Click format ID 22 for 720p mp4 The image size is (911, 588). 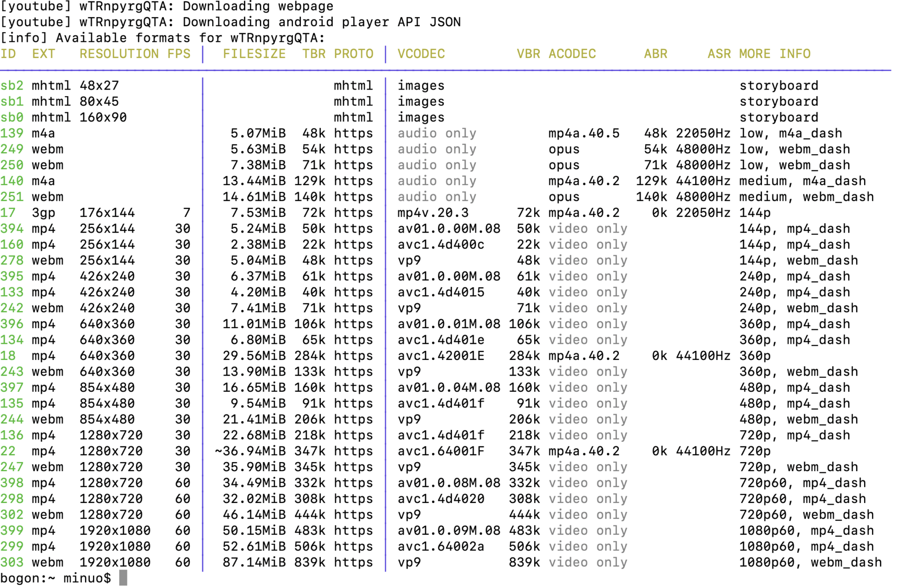point(8,451)
